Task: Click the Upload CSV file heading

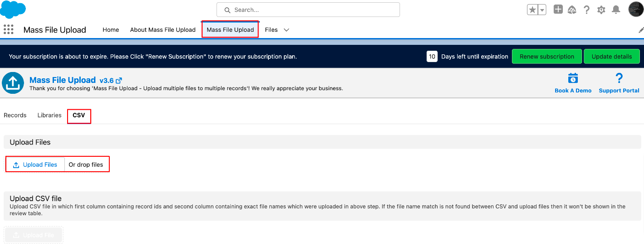Action: 35,198
